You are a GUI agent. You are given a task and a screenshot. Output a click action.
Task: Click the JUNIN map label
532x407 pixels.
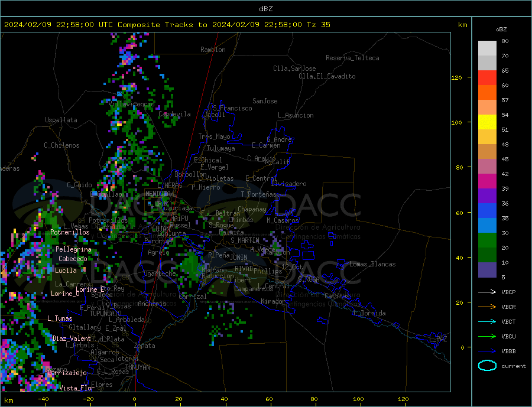239,258
